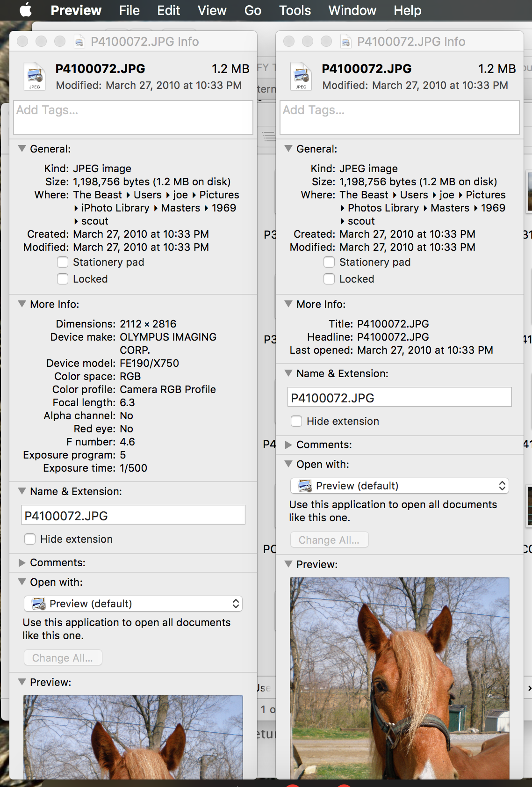The image size is (532, 787).
Task: Click Add Tags field in left Info window
Action: (x=133, y=117)
